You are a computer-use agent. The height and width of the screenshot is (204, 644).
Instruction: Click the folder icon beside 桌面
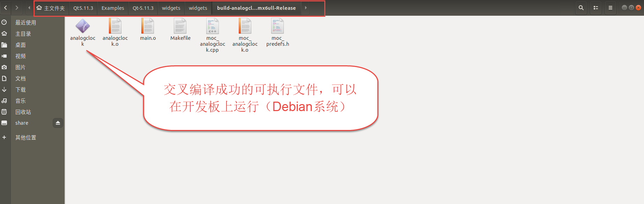tap(4, 45)
